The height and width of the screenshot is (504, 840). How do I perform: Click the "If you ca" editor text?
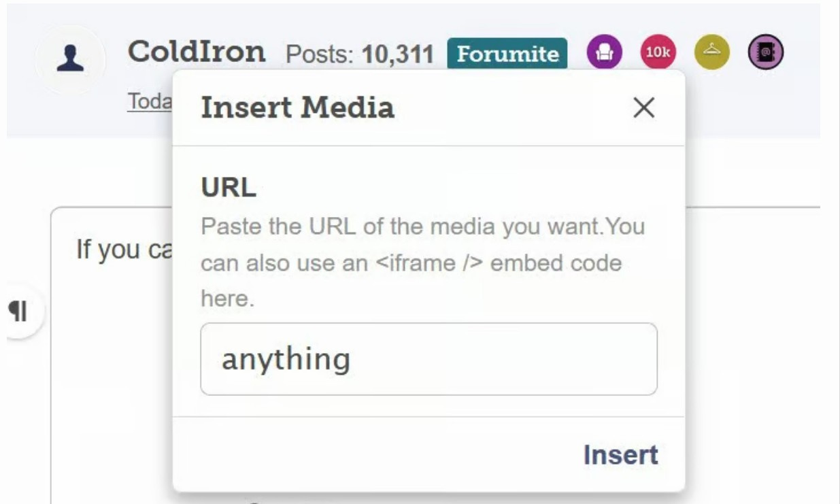click(122, 250)
